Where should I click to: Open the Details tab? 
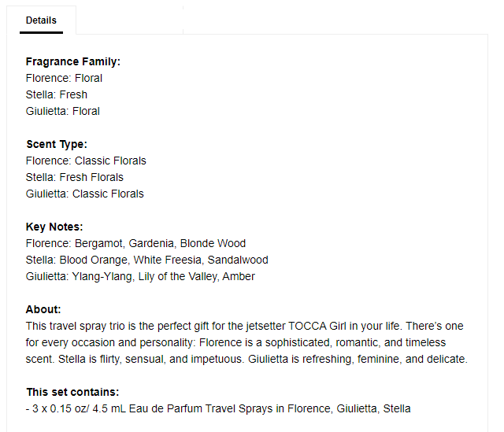click(x=41, y=20)
